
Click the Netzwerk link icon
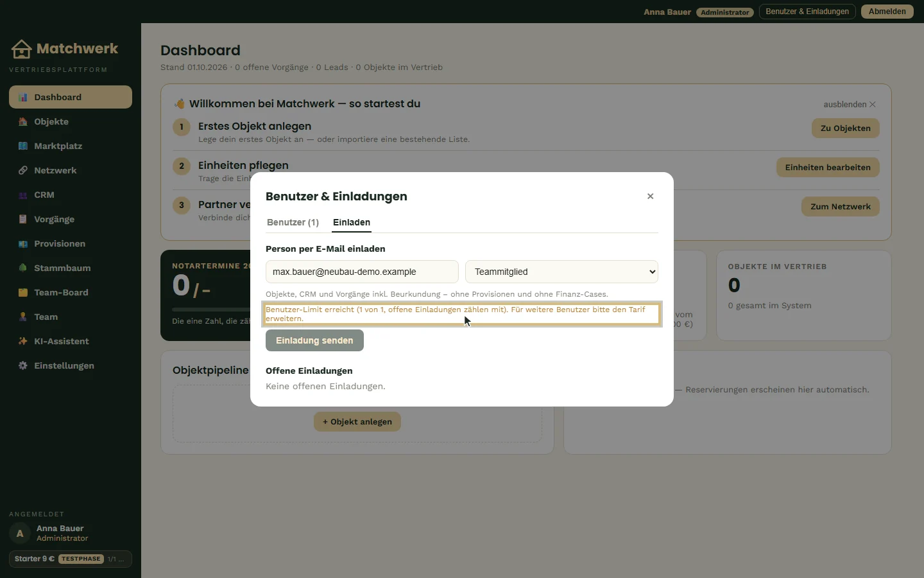[x=23, y=171]
